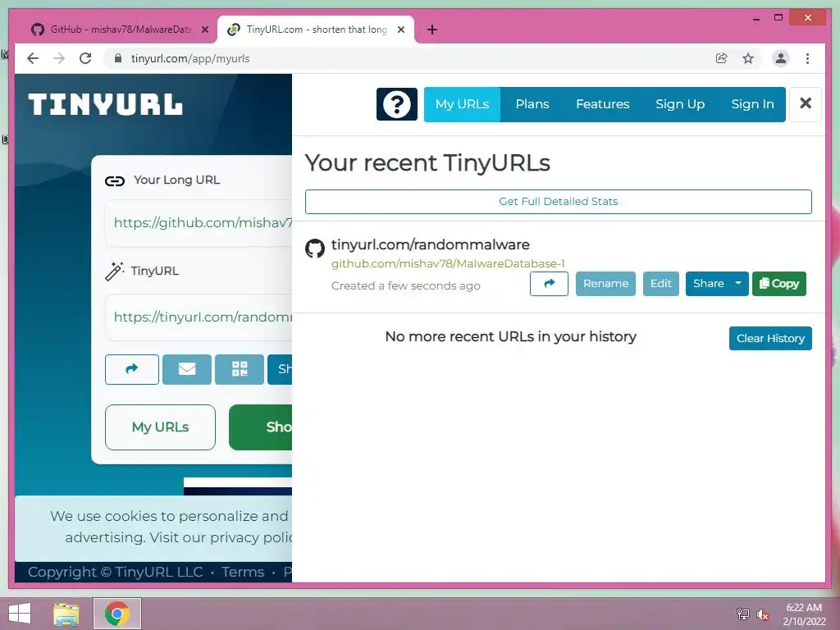Viewport: 840px width, 630px height.
Task: Open the Features menu item
Action: [x=602, y=104]
